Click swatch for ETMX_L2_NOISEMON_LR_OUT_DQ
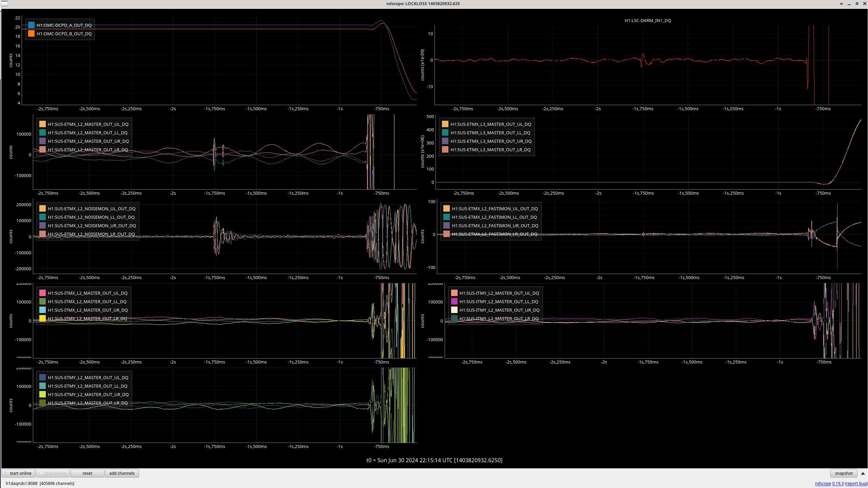Viewport: 868px width, 488px height. pyautogui.click(x=43, y=234)
